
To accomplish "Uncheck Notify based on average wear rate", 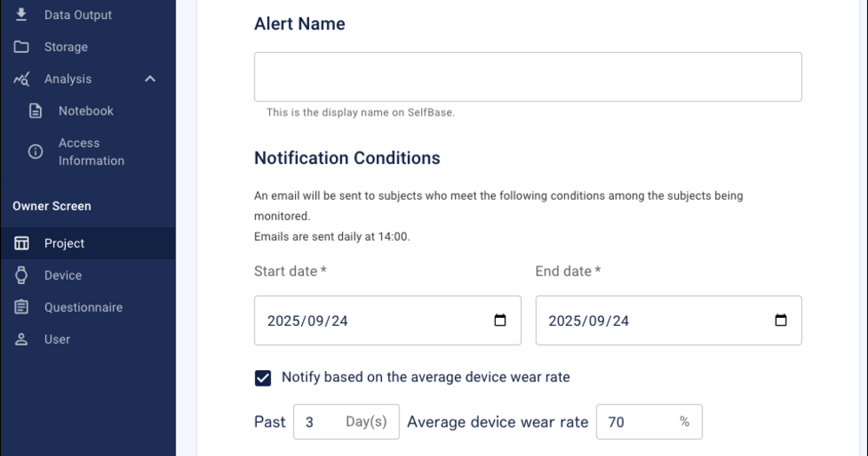I will tap(263, 378).
